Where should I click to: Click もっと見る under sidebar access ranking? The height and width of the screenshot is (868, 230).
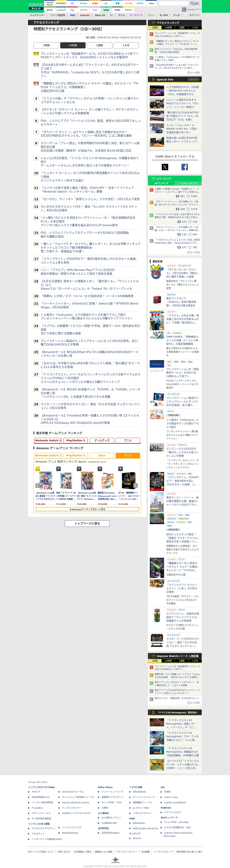[x=193, y=72]
